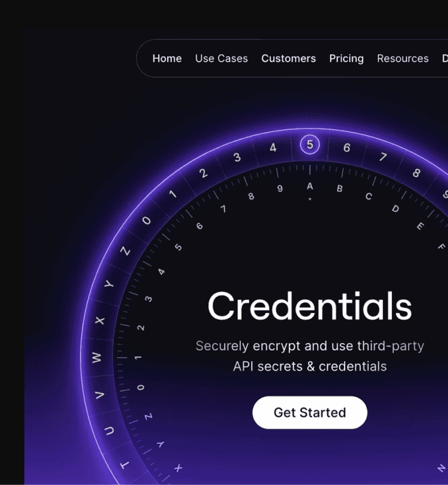Click the number 4 on the outer ring
The height and width of the screenshot is (485, 448).
coord(273,147)
